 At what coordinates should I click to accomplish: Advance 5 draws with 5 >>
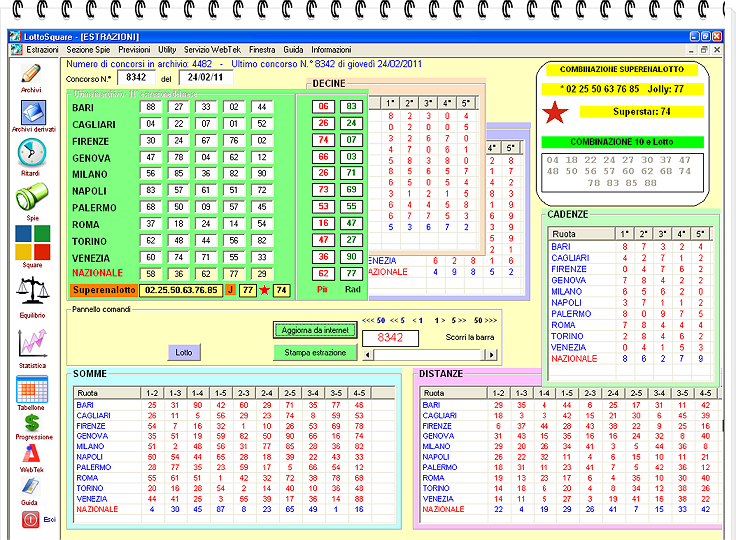[459, 320]
